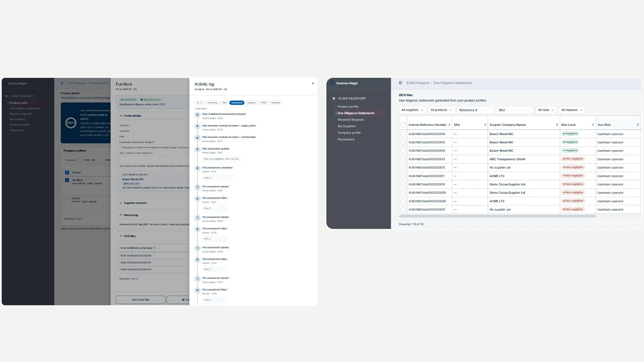Image resolution: width=644 pixels, height=362 pixels.
Task: Check the row KUEHNE15de0000000007
Action: tap(403, 209)
